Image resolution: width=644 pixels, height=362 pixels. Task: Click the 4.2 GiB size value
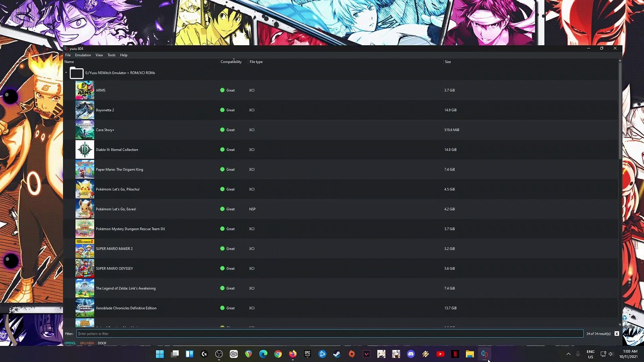click(449, 209)
